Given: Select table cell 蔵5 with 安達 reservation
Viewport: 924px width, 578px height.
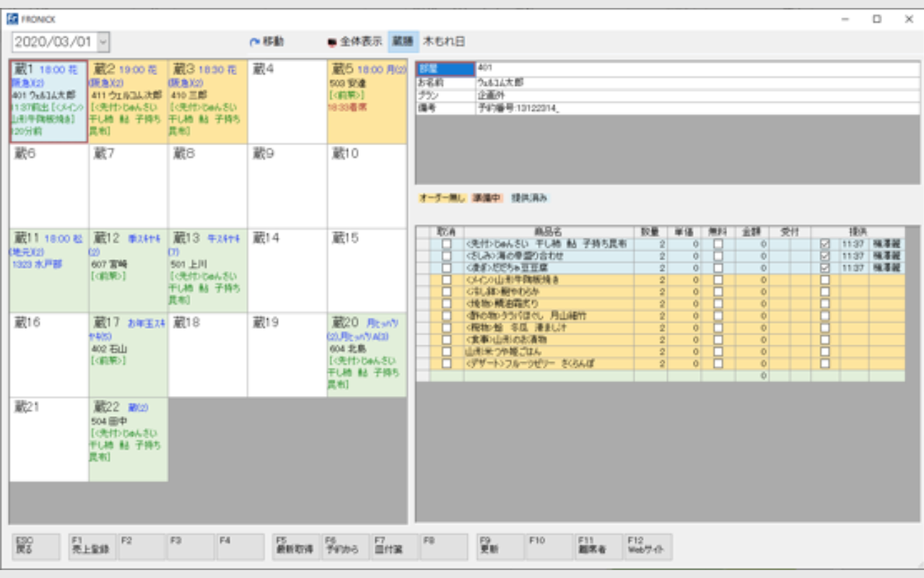Looking at the screenshot, I should pyautogui.click(x=367, y=101).
